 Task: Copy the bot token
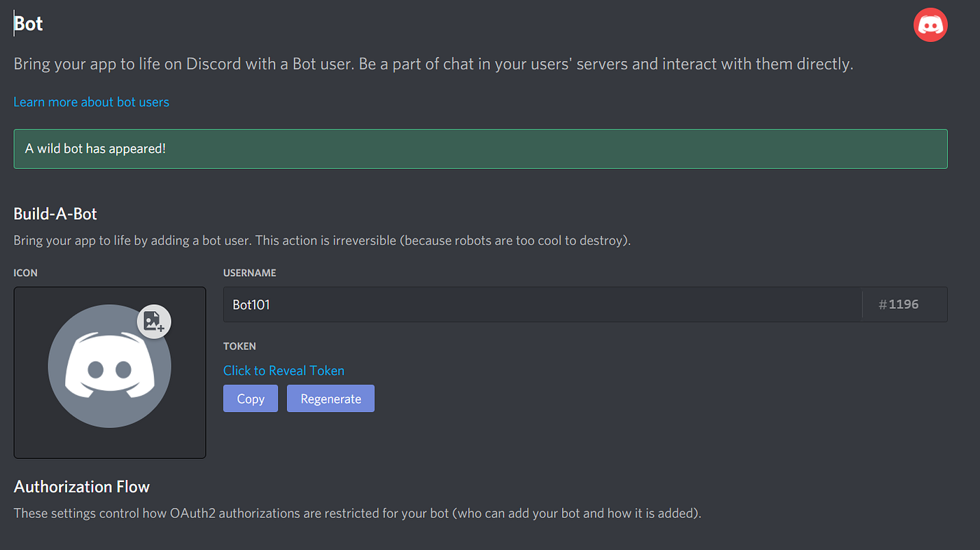click(x=250, y=398)
